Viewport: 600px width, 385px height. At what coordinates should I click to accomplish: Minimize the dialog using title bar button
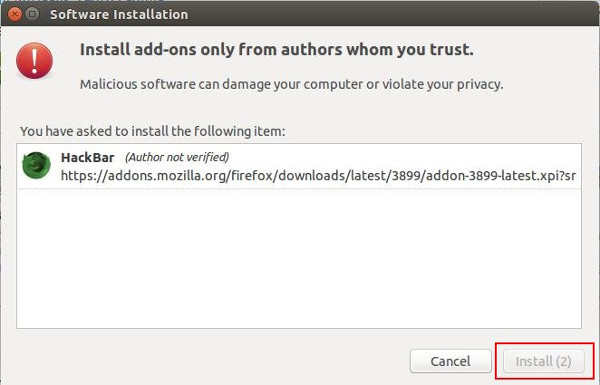coord(32,14)
